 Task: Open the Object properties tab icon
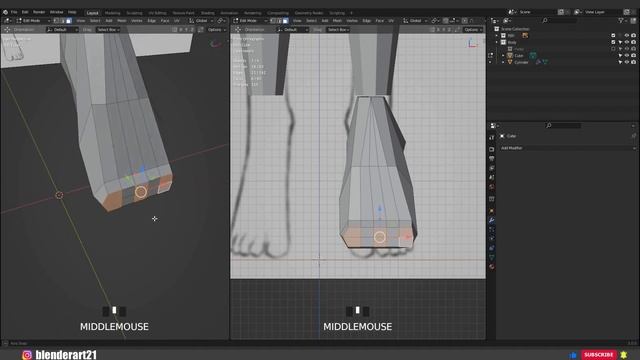pos(492,211)
